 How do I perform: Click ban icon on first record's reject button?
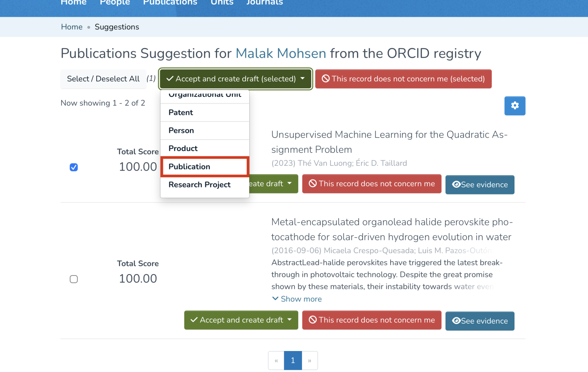tap(313, 184)
